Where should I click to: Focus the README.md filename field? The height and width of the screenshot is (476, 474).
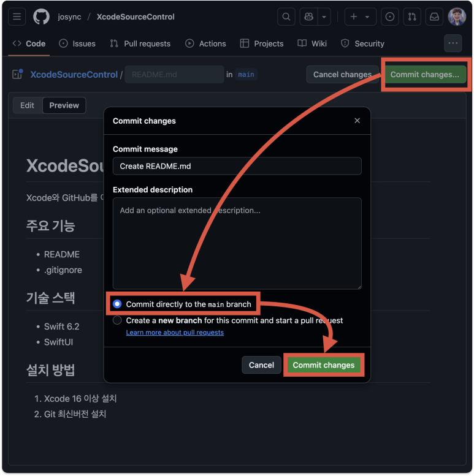[x=174, y=74]
